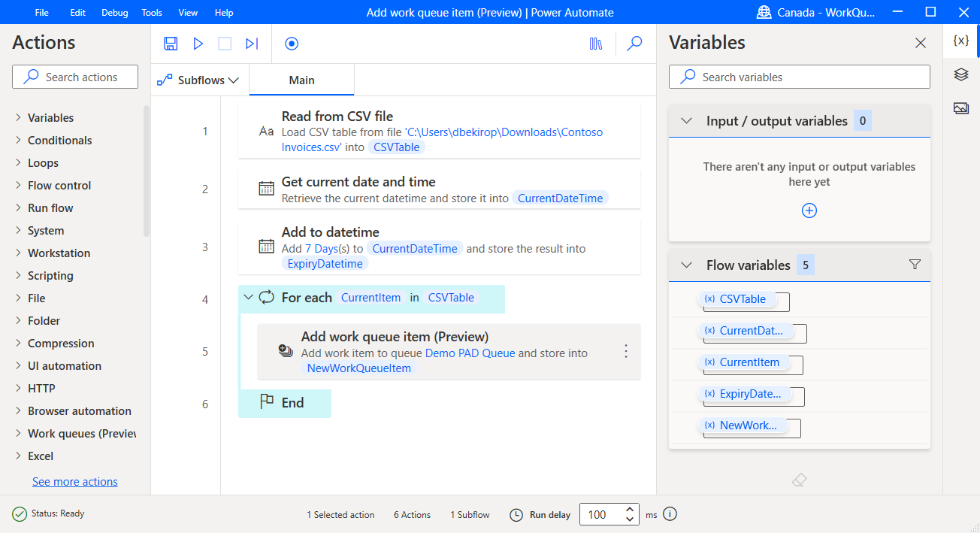Click the Stop square icon in toolbar
This screenshot has height=533, width=980.
225,44
